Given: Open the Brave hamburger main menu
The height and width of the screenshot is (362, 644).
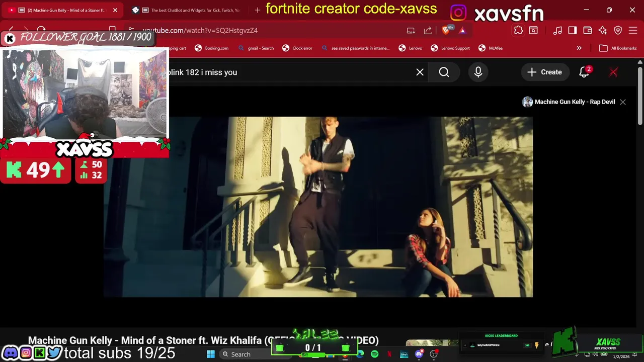Looking at the screenshot, I should point(633,30).
